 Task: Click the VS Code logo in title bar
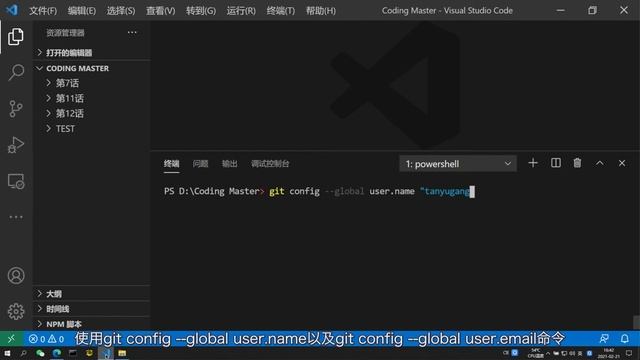tap(12, 10)
